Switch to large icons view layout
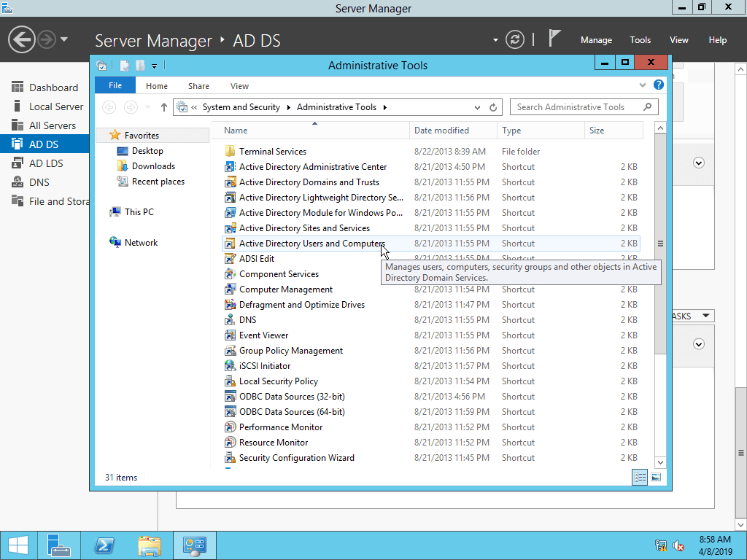 (656, 477)
